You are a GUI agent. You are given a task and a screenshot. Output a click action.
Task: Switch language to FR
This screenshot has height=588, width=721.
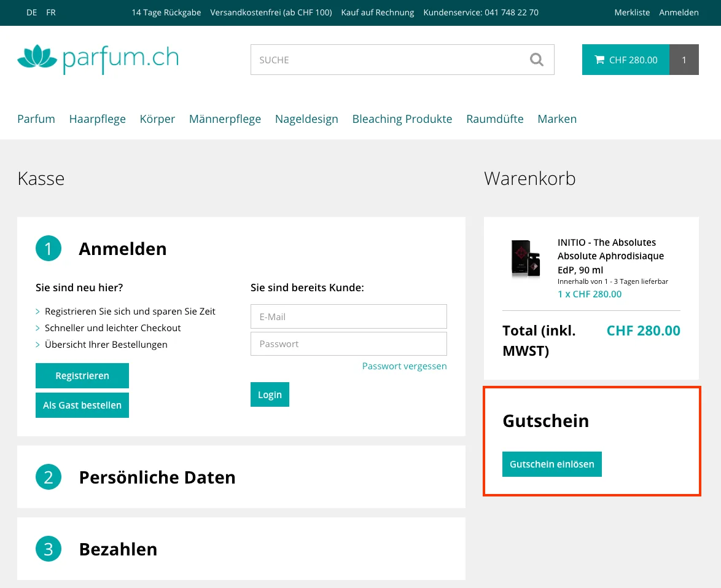51,12
